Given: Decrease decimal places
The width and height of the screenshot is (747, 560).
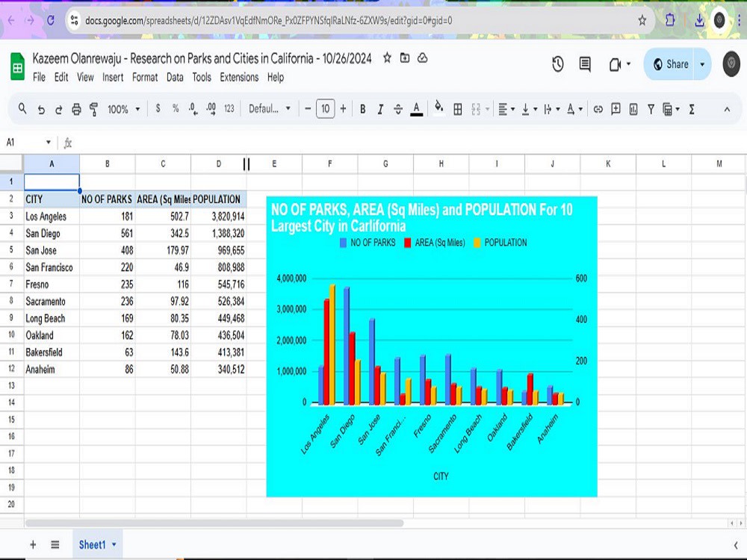Looking at the screenshot, I should 193,109.
